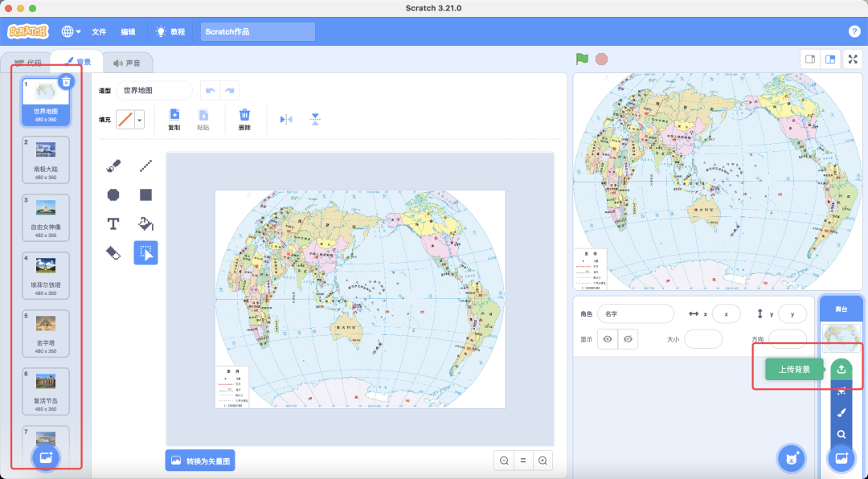Open the 编辑 menu
The image size is (868, 479).
[x=128, y=31]
